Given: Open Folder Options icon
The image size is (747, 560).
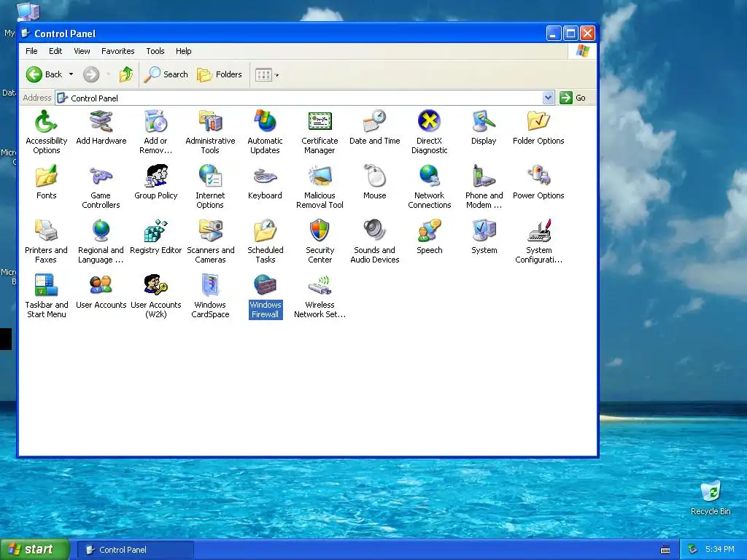Looking at the screenshot, I should 538,128.
